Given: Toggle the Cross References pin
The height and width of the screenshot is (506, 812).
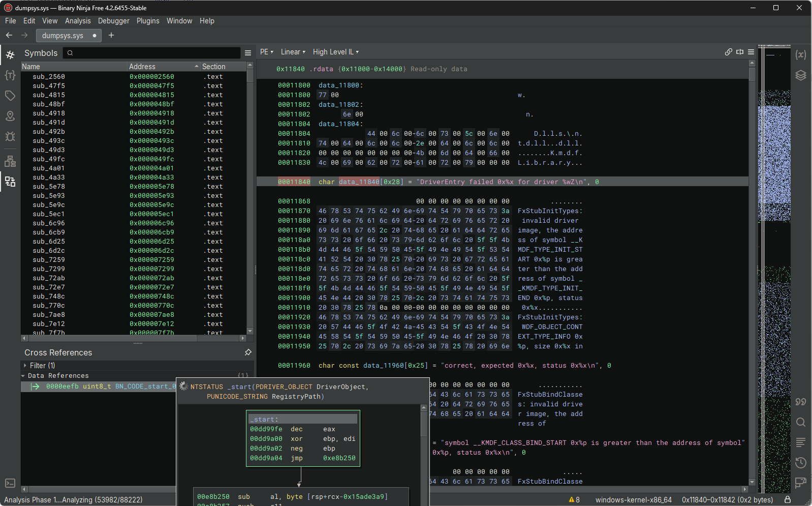Looking at the screenshot, I should point(248,352).
